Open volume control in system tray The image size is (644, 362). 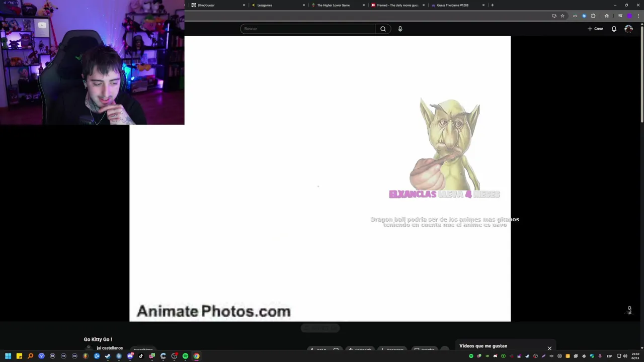[626, 356]
